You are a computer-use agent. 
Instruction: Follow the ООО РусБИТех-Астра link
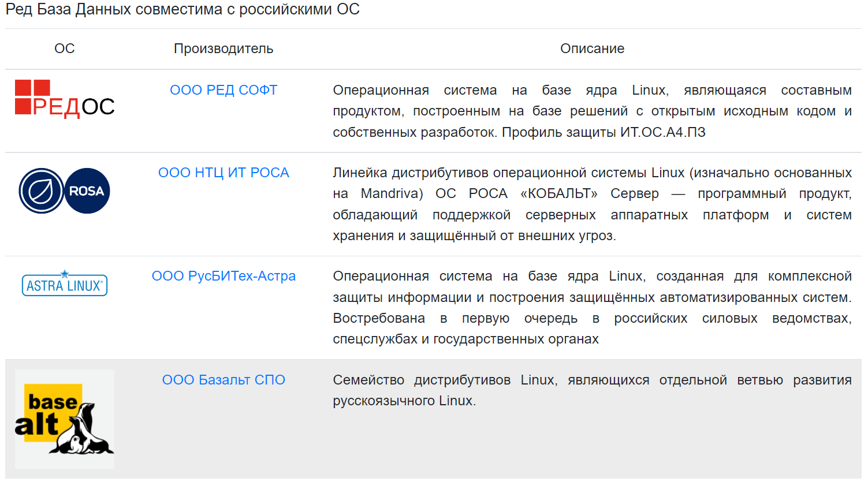pos(223,276)
